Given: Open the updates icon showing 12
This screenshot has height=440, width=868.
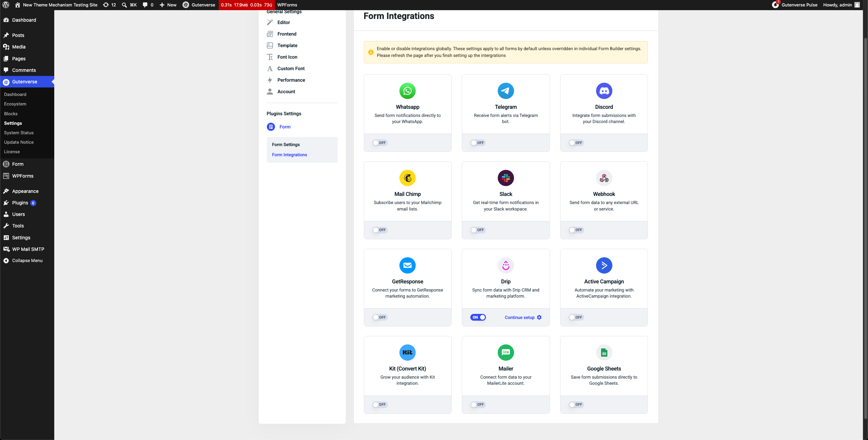Looking at the screenshot, I should [110, 5].
